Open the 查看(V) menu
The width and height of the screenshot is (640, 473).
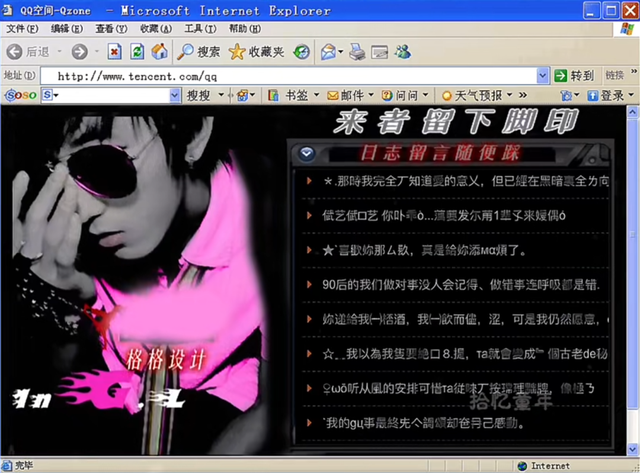click(111, 29)
